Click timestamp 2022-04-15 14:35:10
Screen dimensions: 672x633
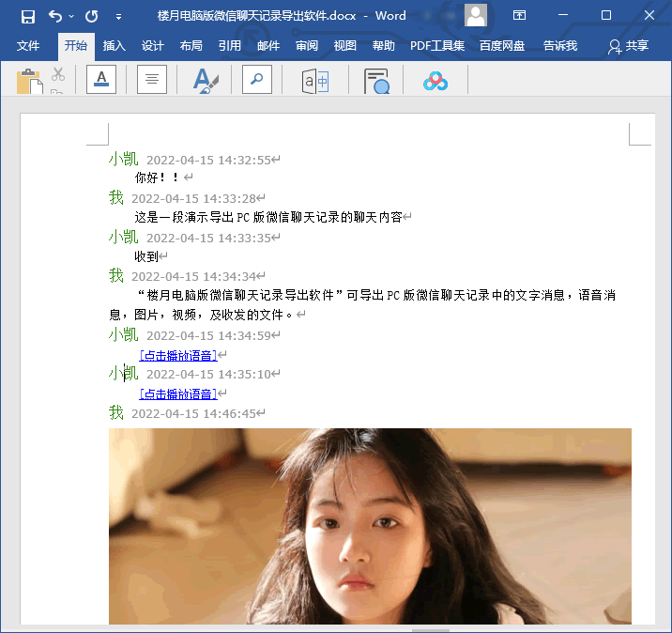coord(208,375)
